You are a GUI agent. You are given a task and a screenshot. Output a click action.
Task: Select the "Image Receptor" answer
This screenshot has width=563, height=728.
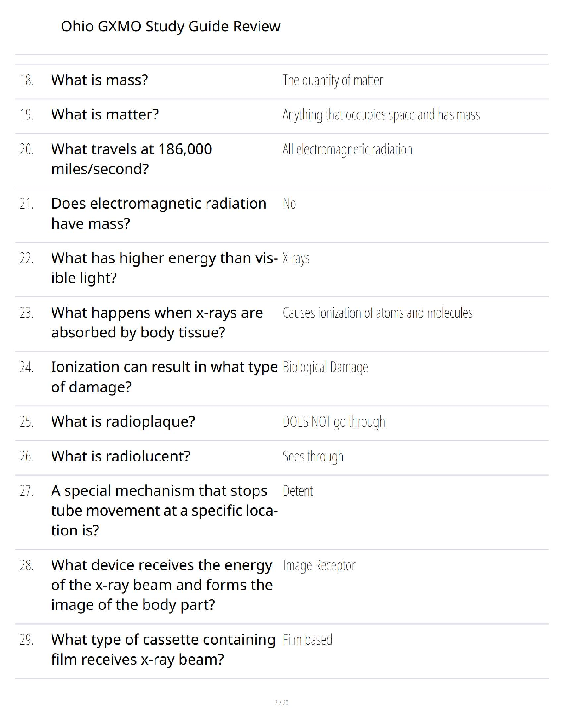tap(319, 566)
